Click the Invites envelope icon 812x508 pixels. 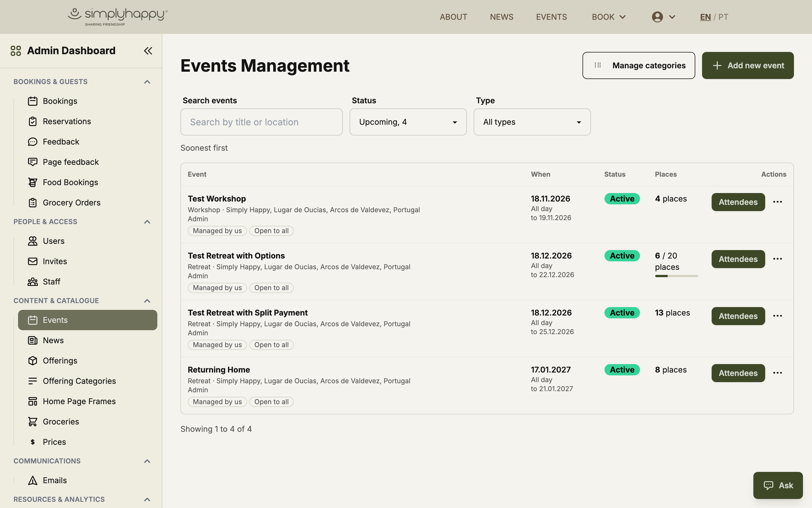(x=32, y=261)
